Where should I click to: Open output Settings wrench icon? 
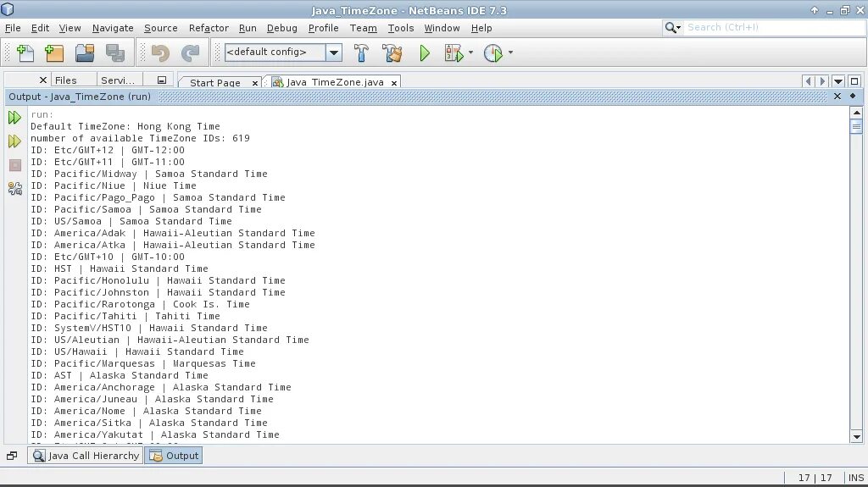15,189
